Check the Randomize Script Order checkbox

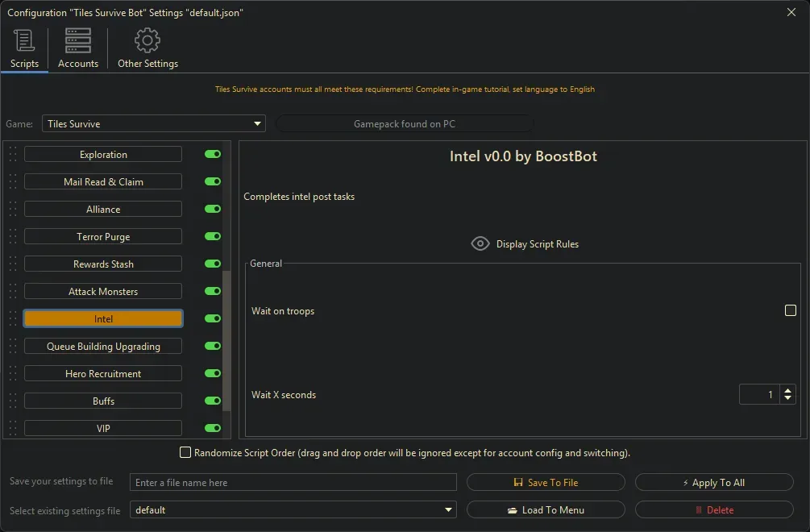(x=185, y=453)
